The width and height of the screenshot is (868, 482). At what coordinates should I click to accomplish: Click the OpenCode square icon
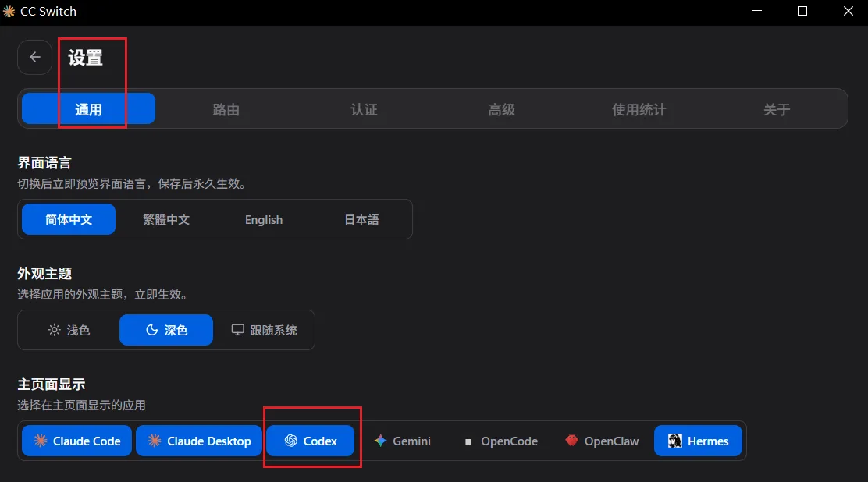point(468,441)
